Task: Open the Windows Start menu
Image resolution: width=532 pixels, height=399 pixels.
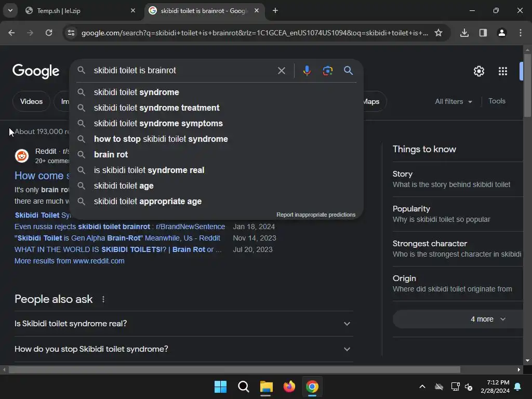Action: [220, 387]
